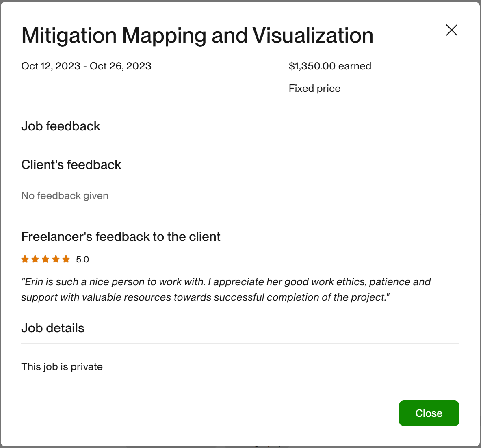Image resolution: width=481 pixels, height=448 pixels.
Task: Click the second orange rating star
Action: (35, 259)
